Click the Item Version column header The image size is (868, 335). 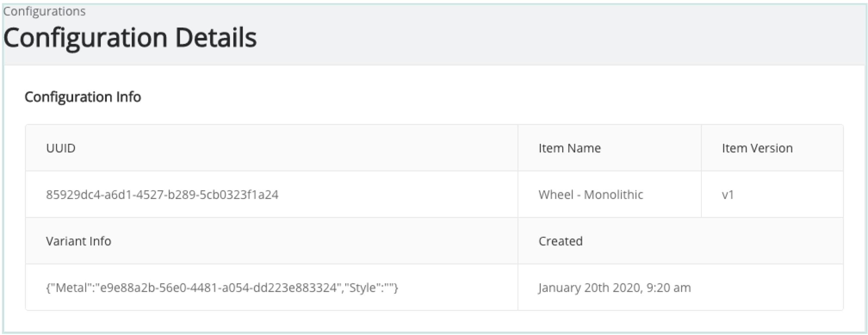coord(757,148)
